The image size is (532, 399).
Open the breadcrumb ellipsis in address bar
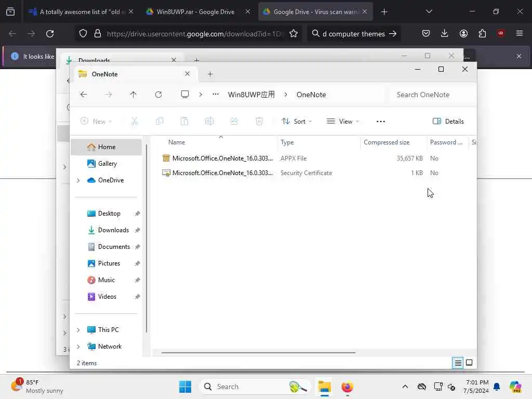[x=216, y=95]
